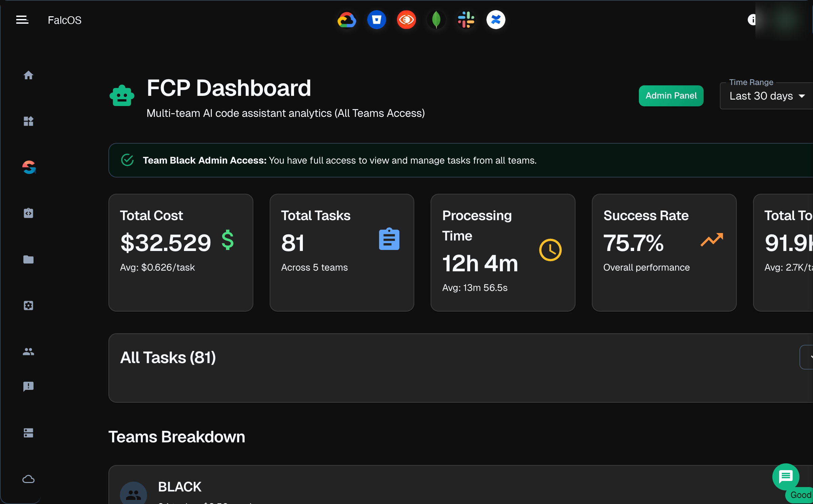Click the red eye monitoring icon

(406, 20)
